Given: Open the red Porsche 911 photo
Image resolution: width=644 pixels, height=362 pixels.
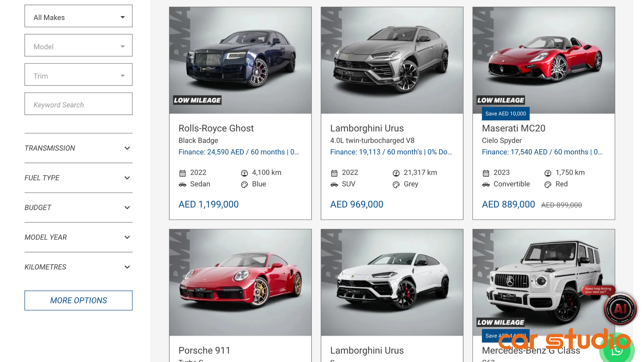Looking at the screenshot, I should (x=240, y=282).
